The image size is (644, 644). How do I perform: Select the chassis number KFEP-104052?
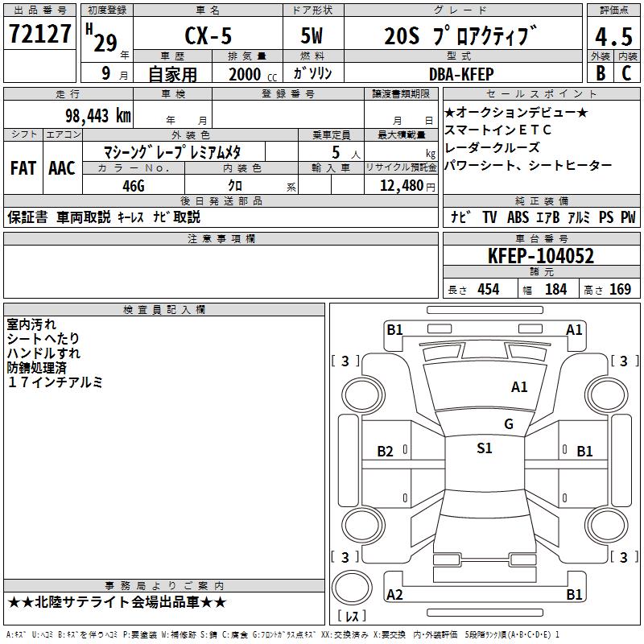(x=540, y=257)
